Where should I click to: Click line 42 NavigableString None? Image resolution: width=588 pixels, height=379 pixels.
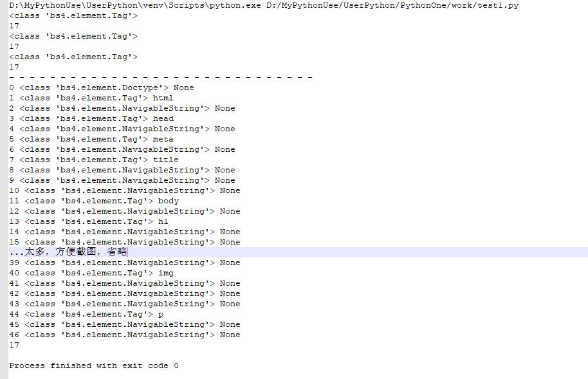click(125, 294)
